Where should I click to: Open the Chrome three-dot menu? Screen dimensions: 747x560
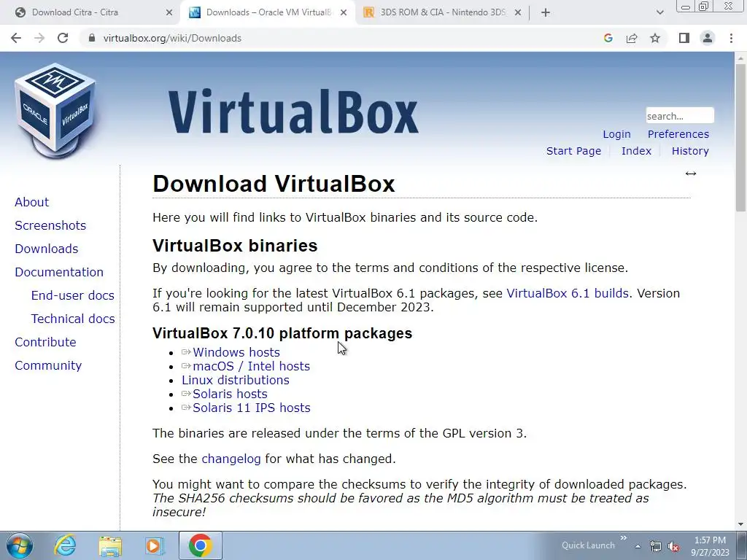pos(731,38)
